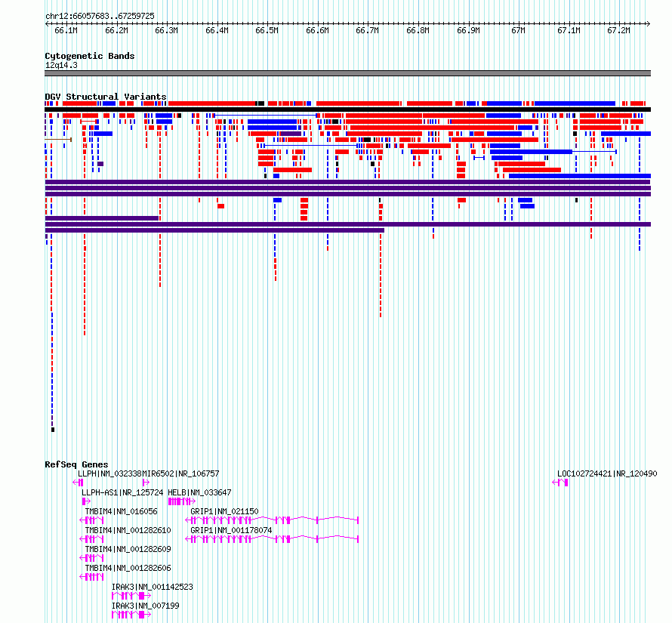This screenshot has width=672, height=623.
Task: Click the LLPH-AS1 gene model glyph
Action: tap(86, 501)
